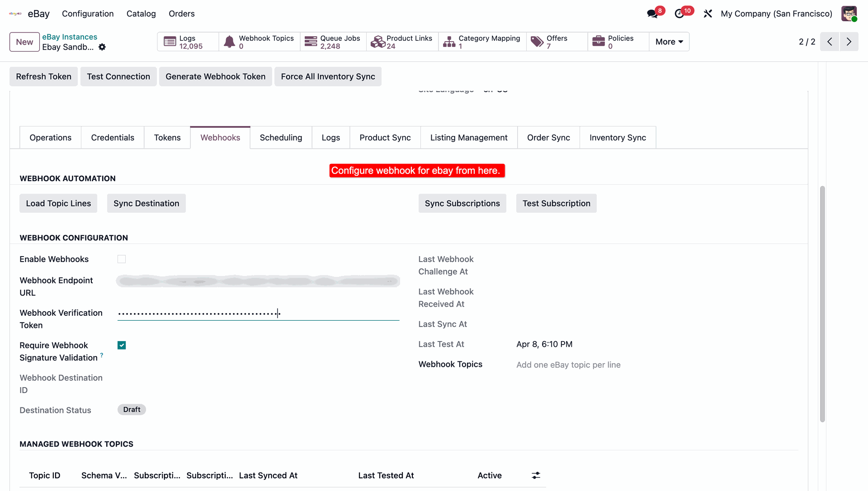The width and height of the screenshot is (868, 491).
Task: Sort by Last Synced At column
Action: [x=268, y=475]
